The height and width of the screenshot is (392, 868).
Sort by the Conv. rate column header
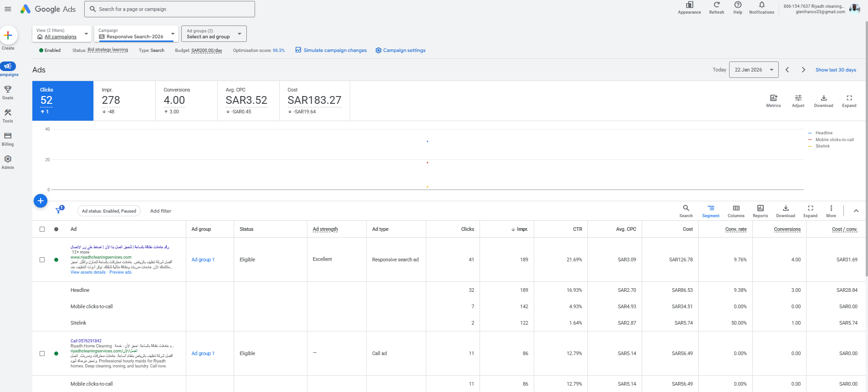click(736, 229)
